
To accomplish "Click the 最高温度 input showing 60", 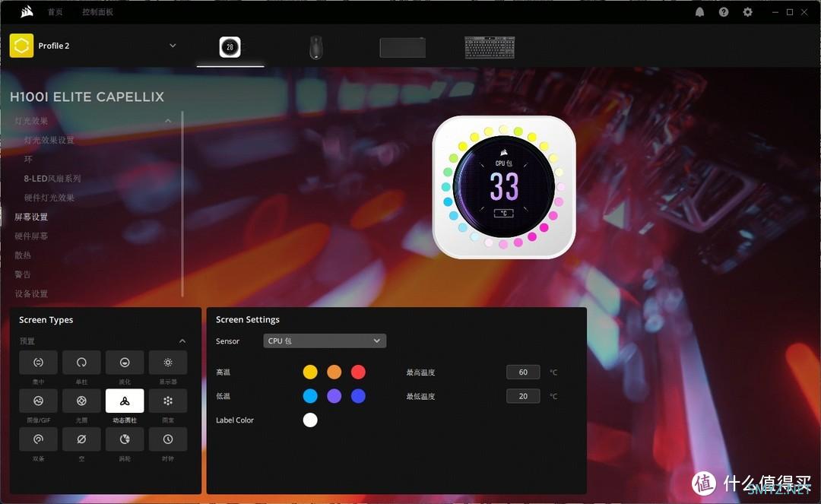I will (x=523, y=372).
